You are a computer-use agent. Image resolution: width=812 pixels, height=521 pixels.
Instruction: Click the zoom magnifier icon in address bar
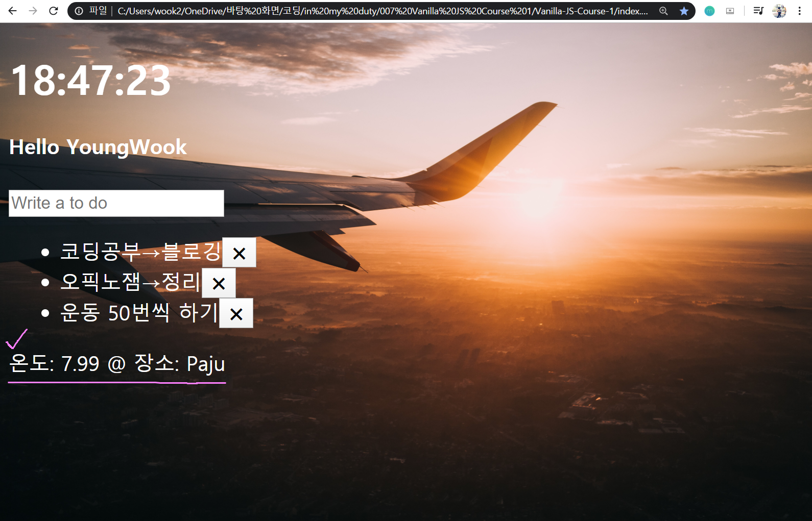click(663, 11)
